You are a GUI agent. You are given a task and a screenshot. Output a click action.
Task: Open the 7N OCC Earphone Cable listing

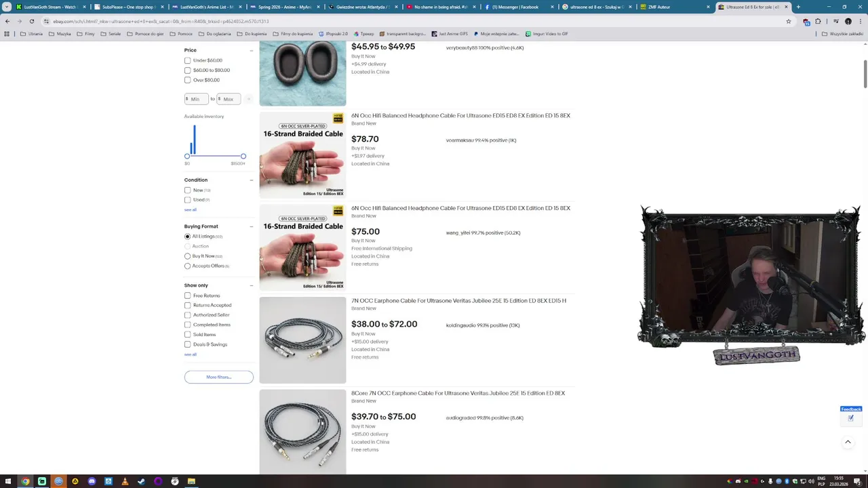[x=458, y=301]
